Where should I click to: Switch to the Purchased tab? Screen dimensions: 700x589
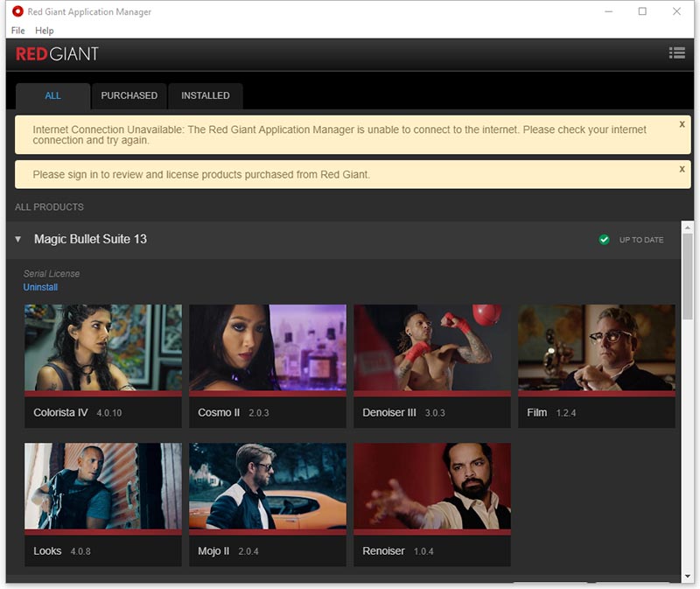(129, 95)
